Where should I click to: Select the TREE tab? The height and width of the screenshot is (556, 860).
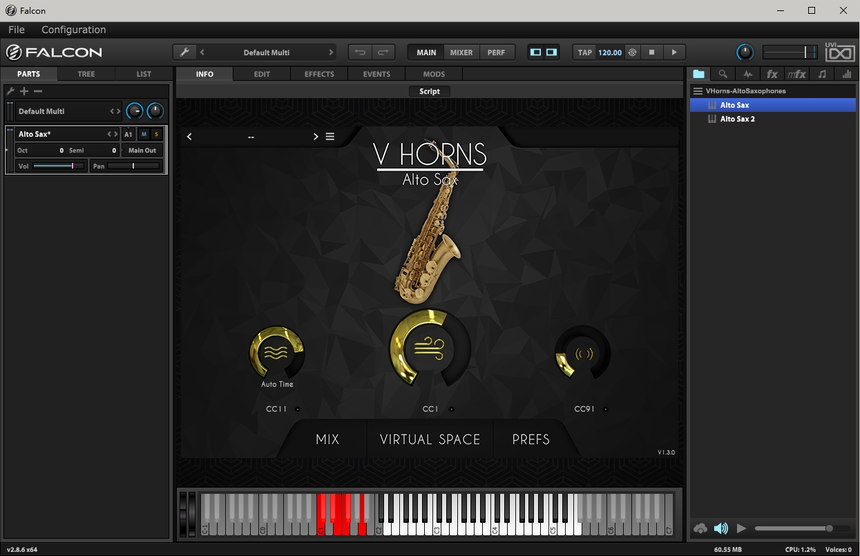click(x=86, y=73)
